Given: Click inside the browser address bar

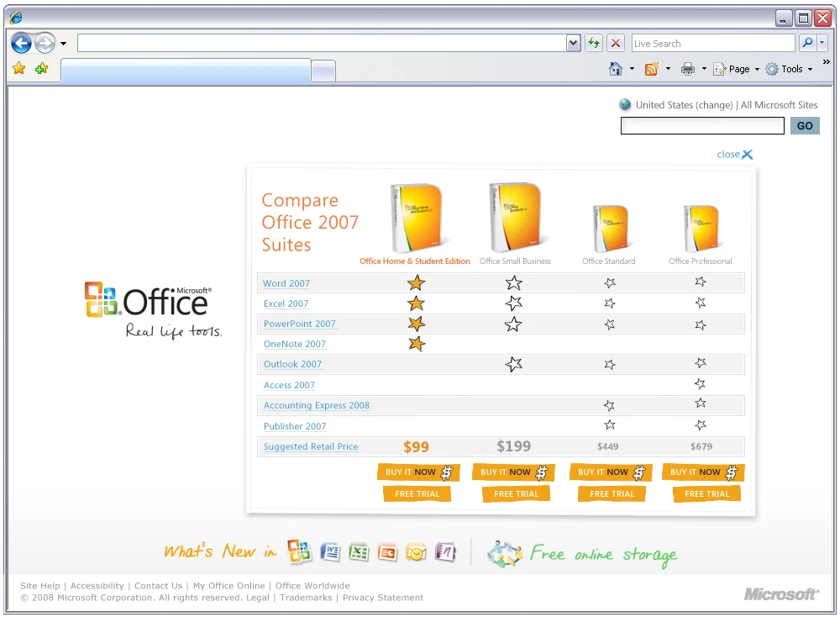Looking at the screenshot, I should pyautogui.click(x=322, y=43).
